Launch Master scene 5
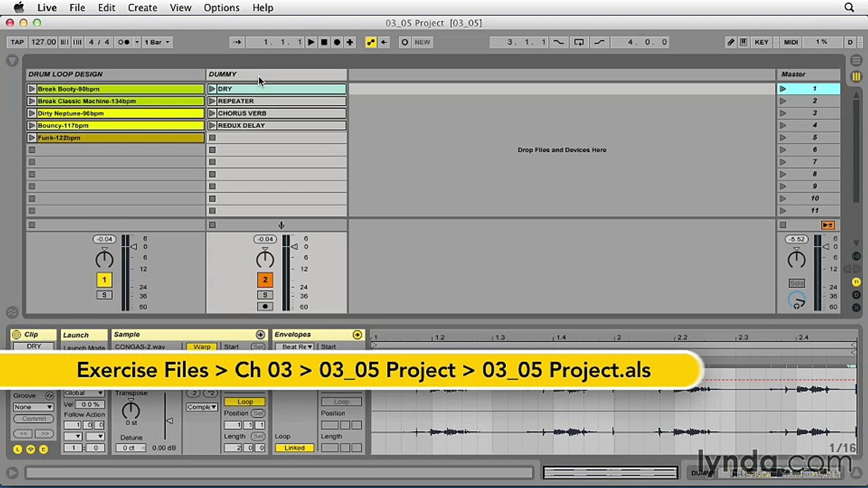Image resolution: width=868 pixels, height=488 pixels. tap(783, 138)
